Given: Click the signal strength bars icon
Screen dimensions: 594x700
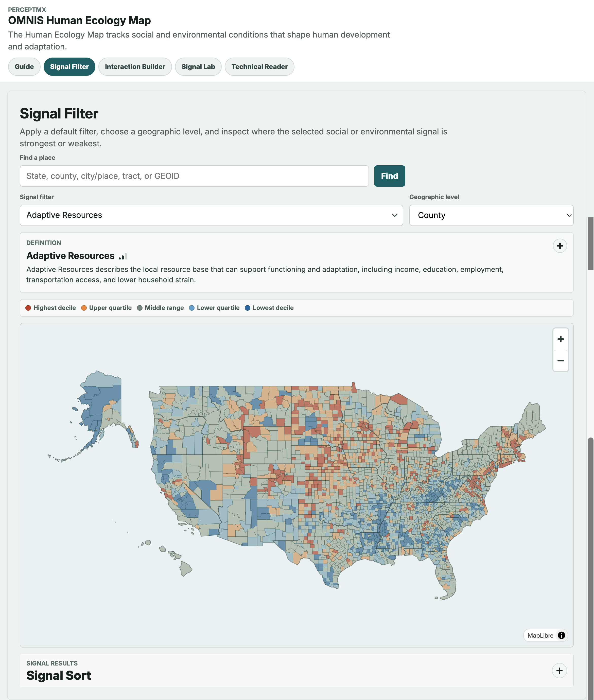Looking at the screenshot, I should (123, 257).
